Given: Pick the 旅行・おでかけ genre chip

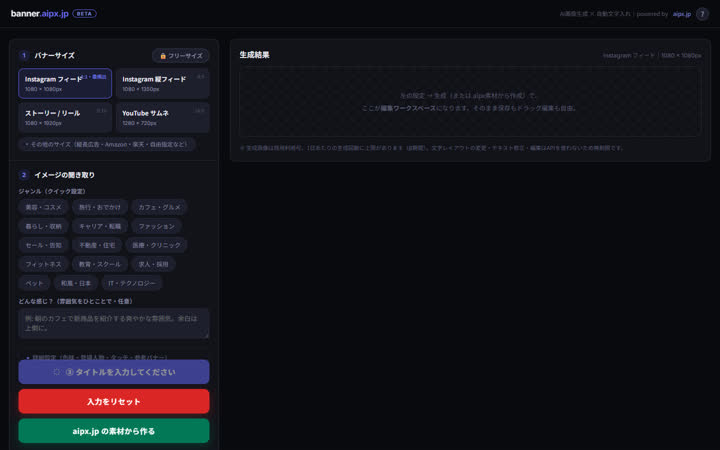Looking at the screenshot, I should (x=100, y=207).
